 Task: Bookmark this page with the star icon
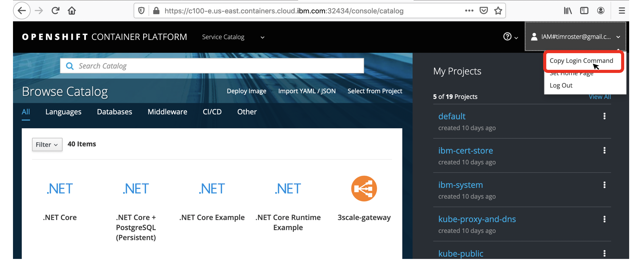pyautogui.click(x=498, y=11)
